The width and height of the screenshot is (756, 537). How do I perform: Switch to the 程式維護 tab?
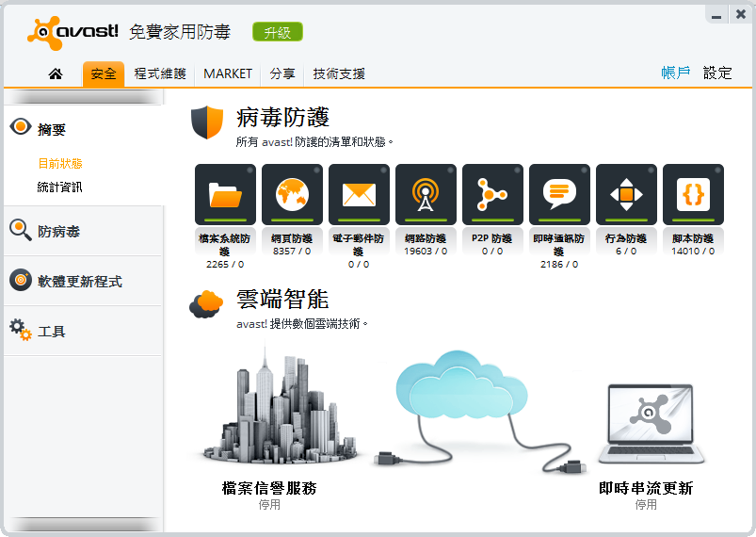pos(160,73)
